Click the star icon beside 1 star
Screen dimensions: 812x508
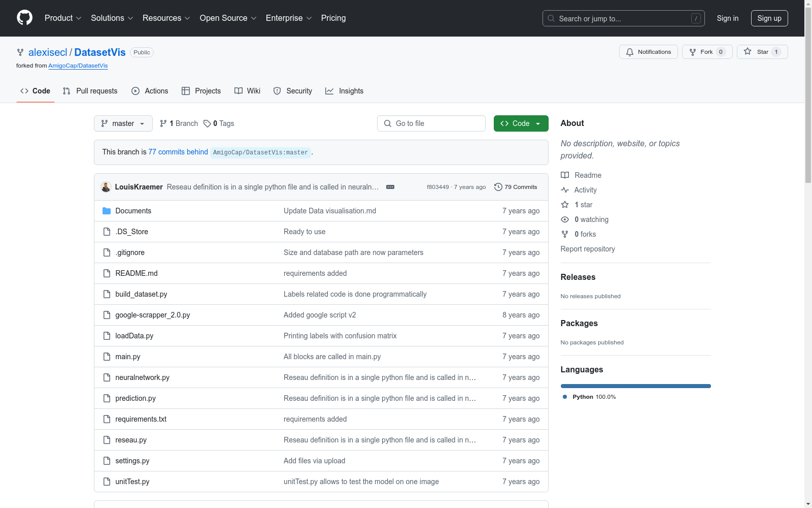[x=565, y=205]
